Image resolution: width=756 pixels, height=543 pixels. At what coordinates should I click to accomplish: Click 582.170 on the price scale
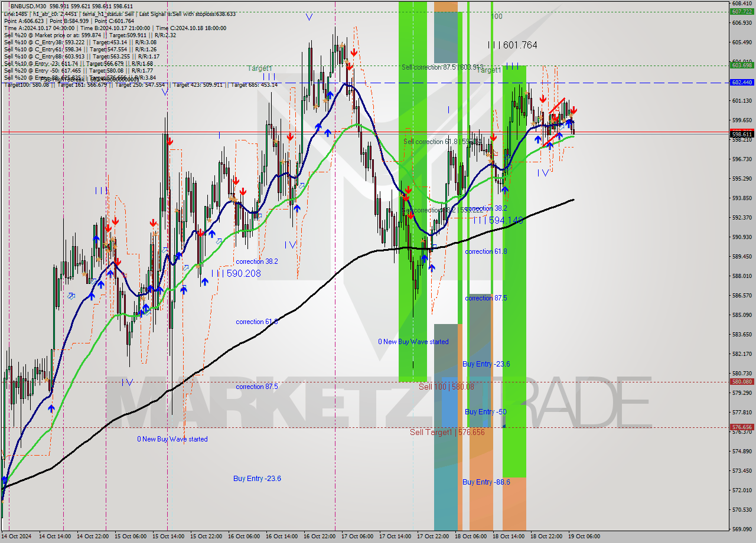click(742, 354)
